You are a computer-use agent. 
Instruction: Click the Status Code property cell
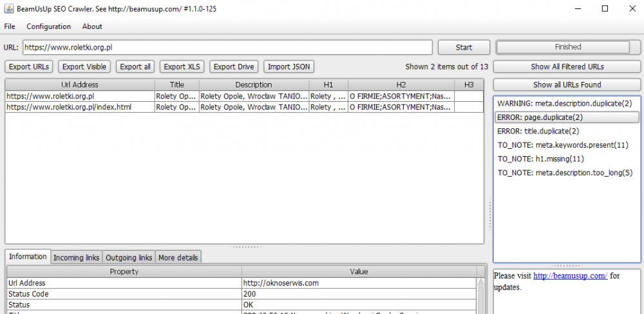(x=124, y=294)
